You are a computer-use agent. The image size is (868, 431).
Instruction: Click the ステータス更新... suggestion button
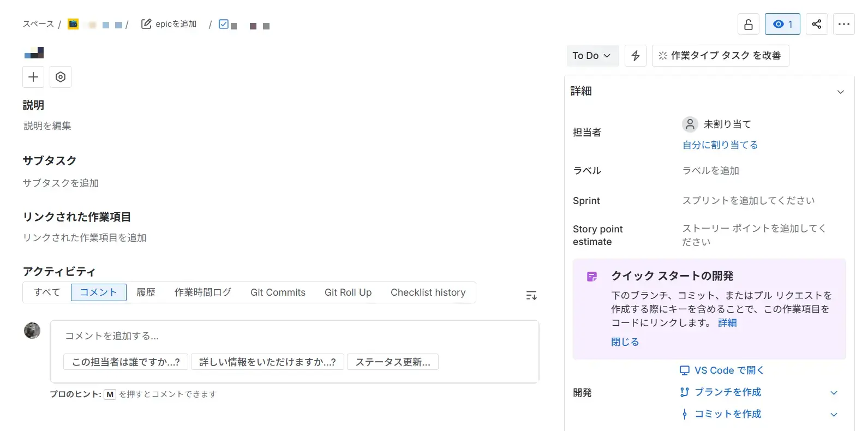tap(393, 362)
